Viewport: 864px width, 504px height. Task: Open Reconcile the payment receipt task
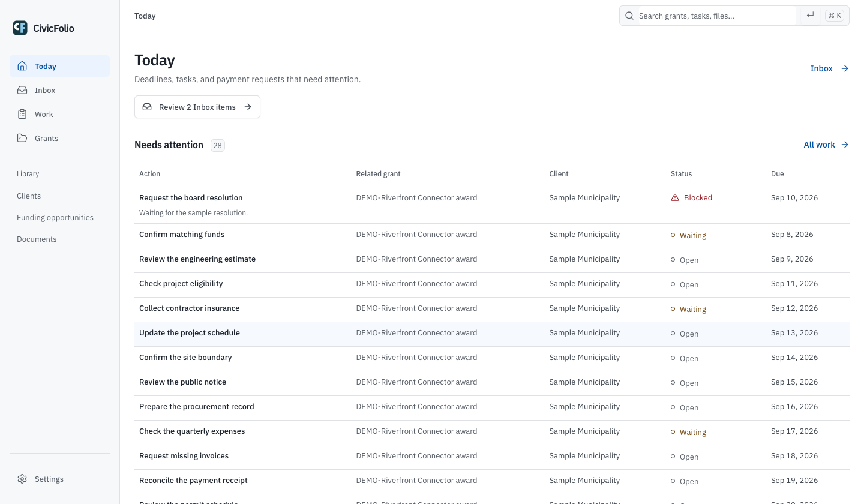(193, 480)
